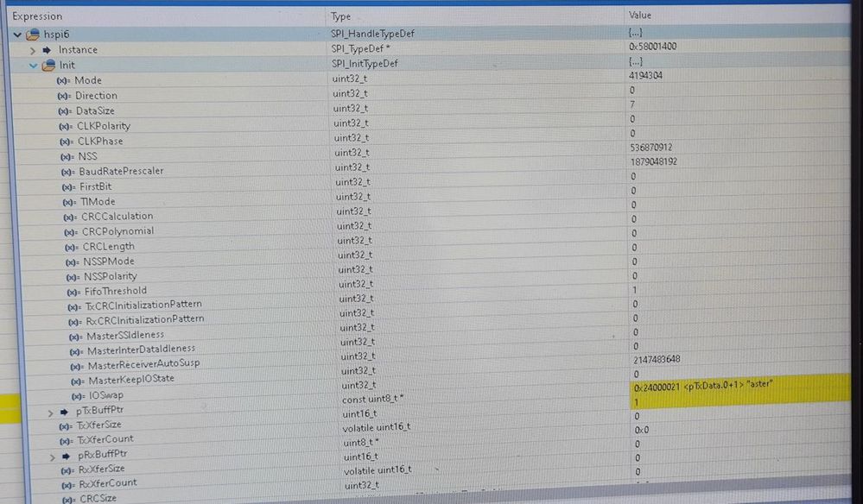
Task: Click the variable icon beside CRCCalculation
Action: 70,217
